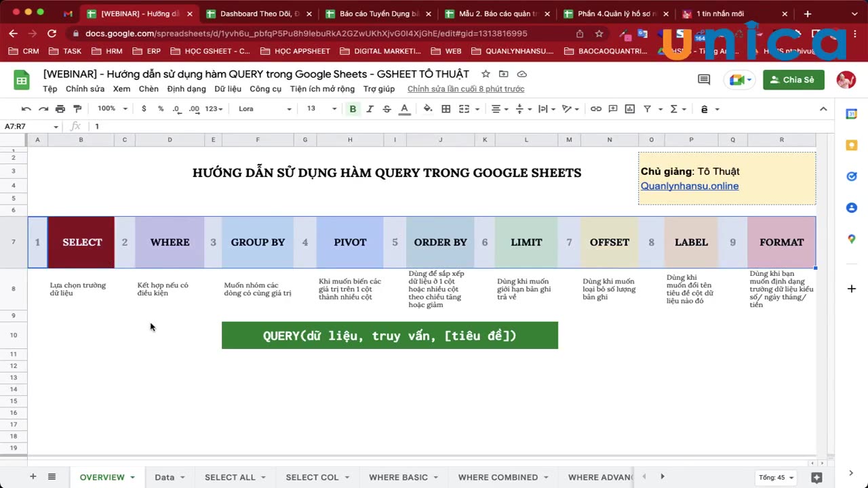The height and width of the screenshot is (488, 868).
Task: Open the Quanlynhansu.online link
Action: (x=690, y=186)
